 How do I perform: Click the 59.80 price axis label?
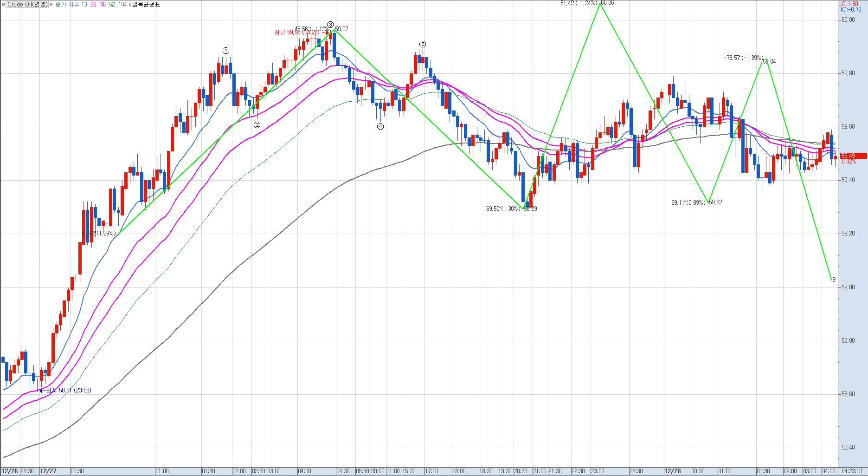(848, 73)
